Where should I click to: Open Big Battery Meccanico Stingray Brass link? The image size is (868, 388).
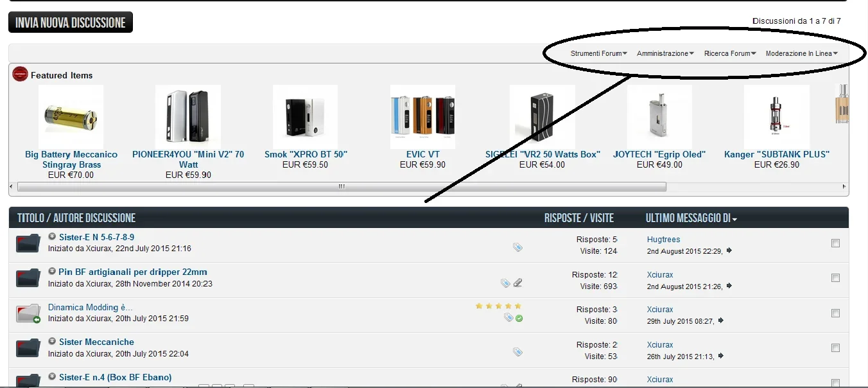71,159
